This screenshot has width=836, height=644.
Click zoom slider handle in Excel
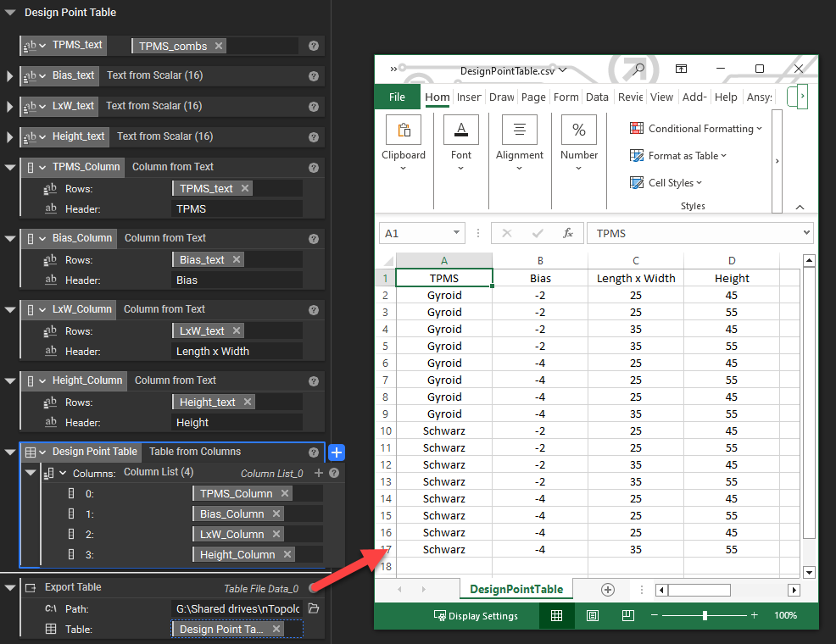pos(705,616)
